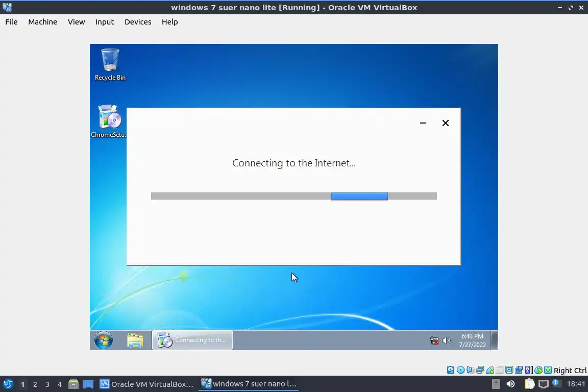Click the VirtualBox title bar app icon
Viewport: 588px width, 392px height.
(7, 7)
